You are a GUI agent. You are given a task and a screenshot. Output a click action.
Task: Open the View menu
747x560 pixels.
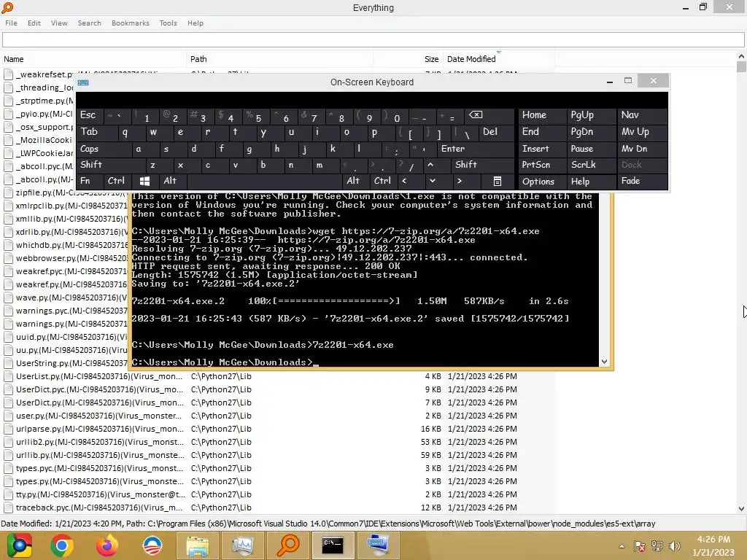pos(59,23)
